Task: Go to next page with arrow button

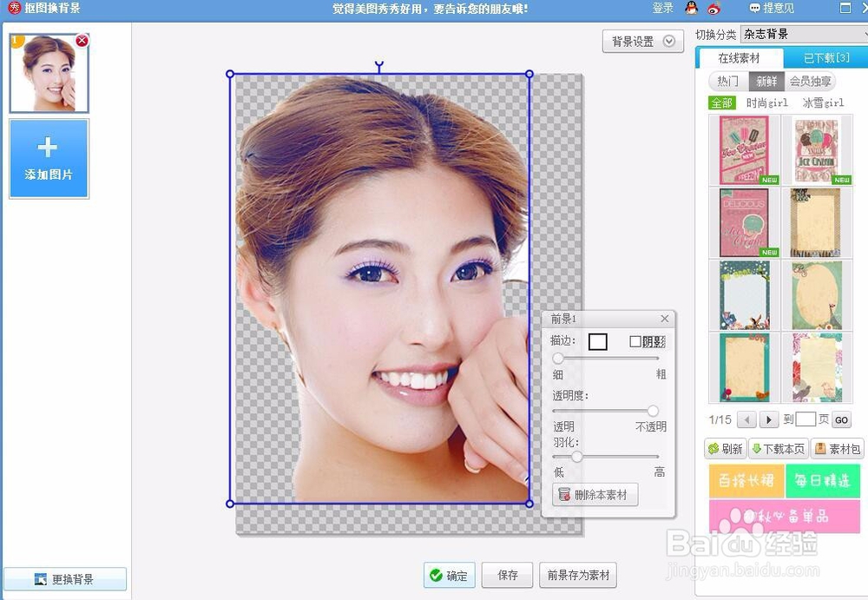Action: (x=769, y=419)
